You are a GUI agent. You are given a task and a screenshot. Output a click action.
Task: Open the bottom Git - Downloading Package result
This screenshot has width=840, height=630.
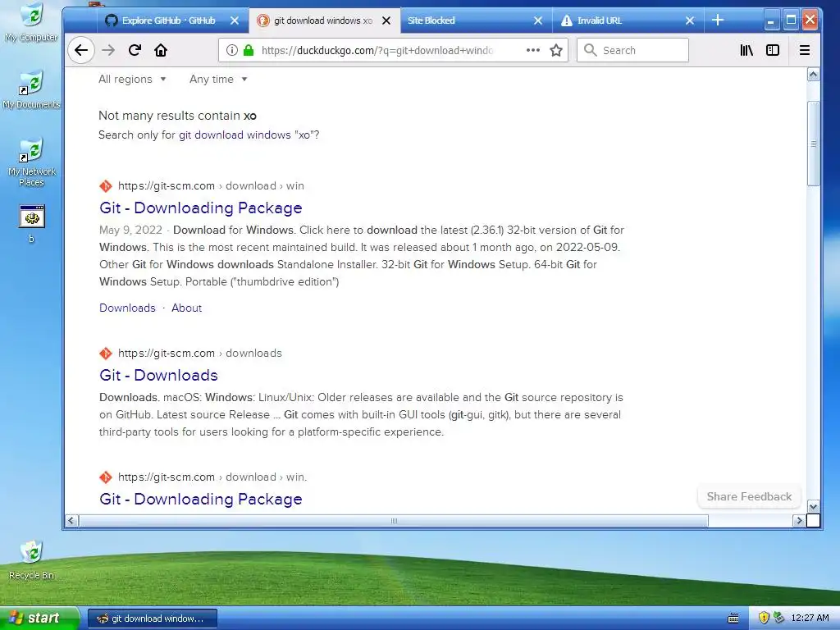pos(201,499)
